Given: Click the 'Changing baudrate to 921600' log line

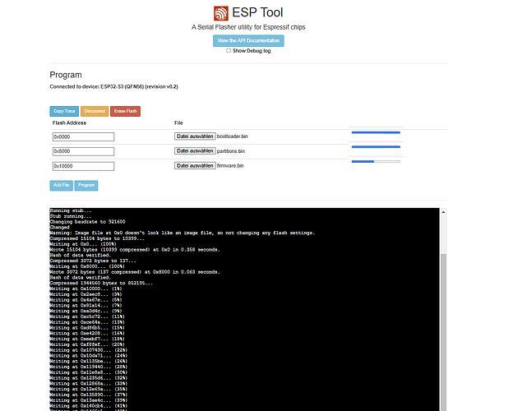Looking at the screenshot, I should [x=87, y=222].
